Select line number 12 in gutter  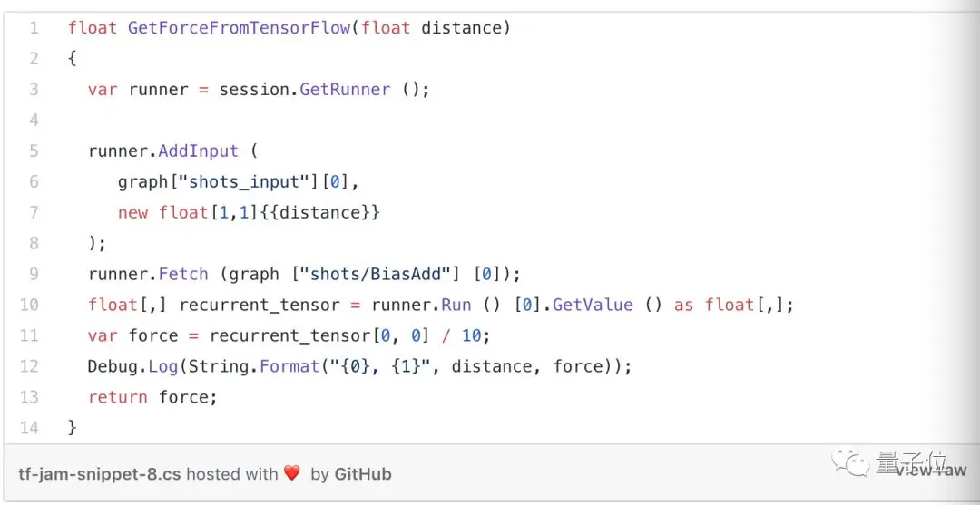29,365
